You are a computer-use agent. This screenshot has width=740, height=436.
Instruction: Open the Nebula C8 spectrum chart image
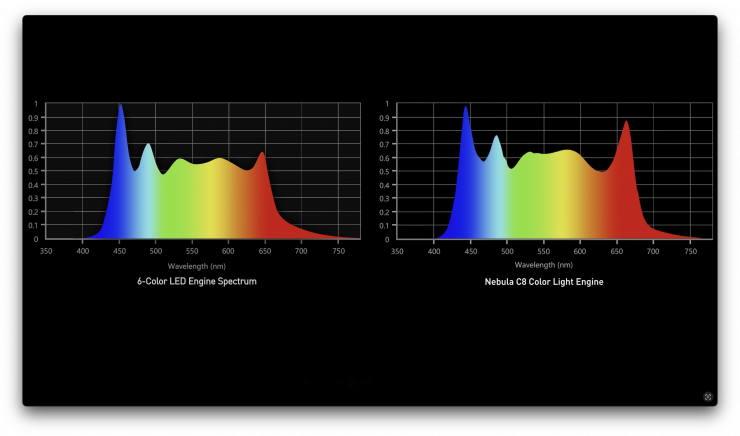coord(555,171)
